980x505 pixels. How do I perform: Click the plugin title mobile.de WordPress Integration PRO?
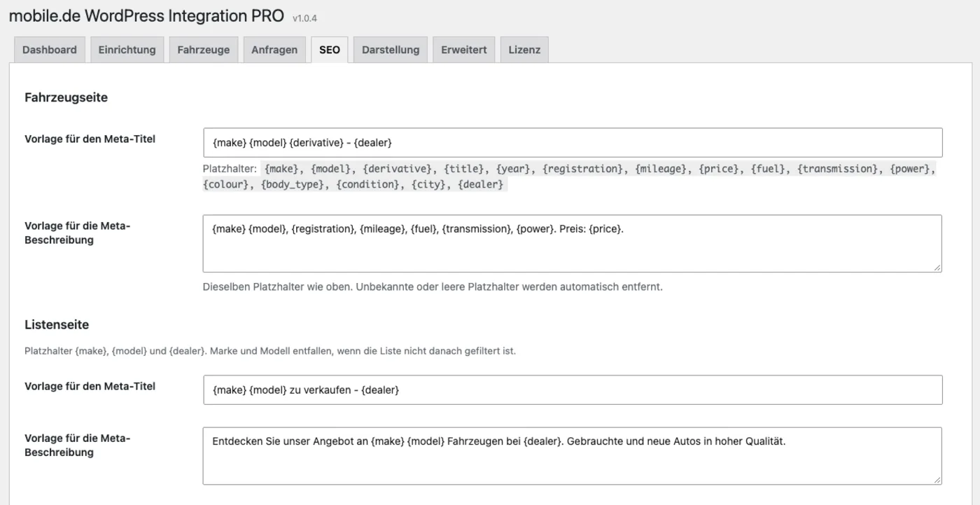[146, 16]
